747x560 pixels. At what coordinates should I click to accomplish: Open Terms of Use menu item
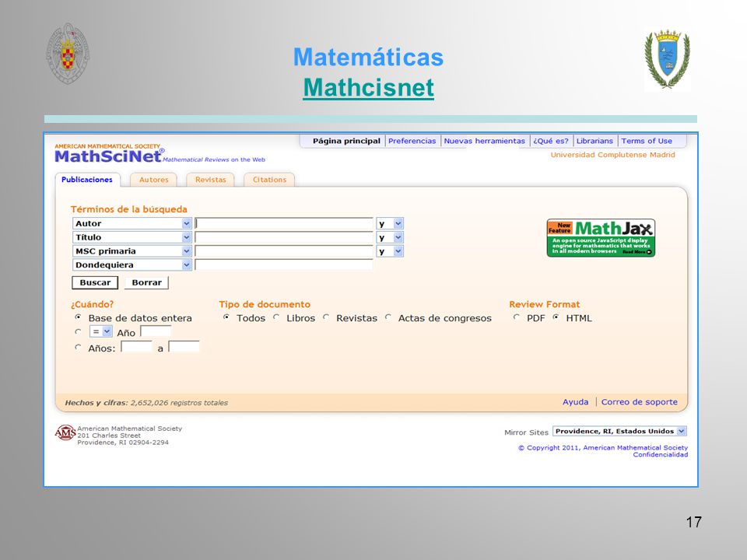pyautogui.click(x=647, y=141)
